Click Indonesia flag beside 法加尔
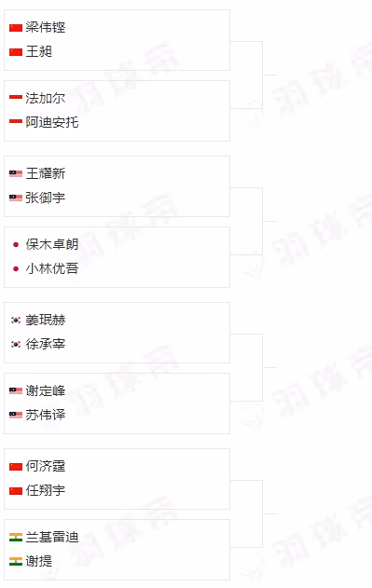Viewport: 372px width, 588px height. pos(16,98)
